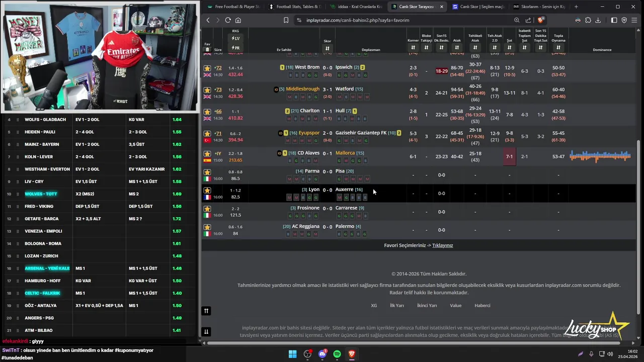Open the browser downloads icon
The image size is (644, 362).
pyautogui.click(x=598, y=20)
